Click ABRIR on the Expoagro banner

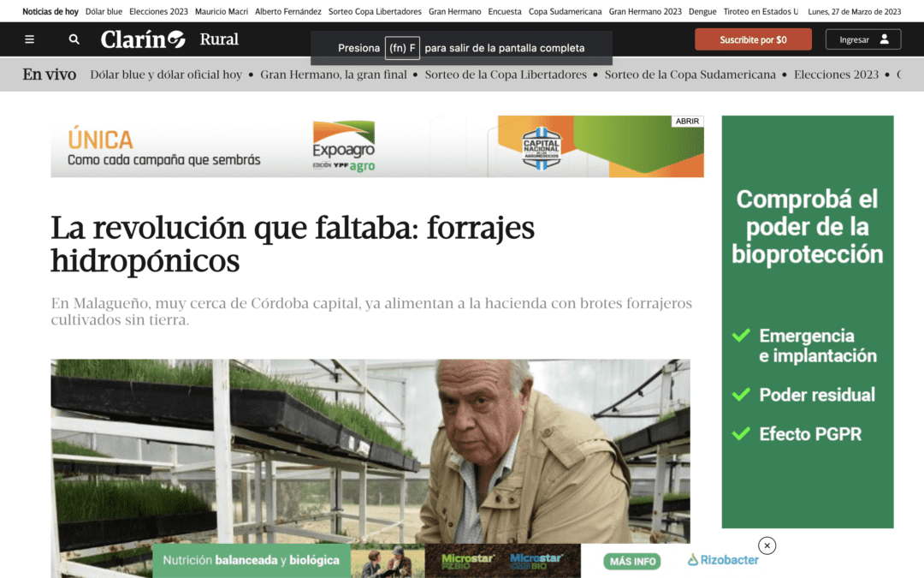point(687,121)
